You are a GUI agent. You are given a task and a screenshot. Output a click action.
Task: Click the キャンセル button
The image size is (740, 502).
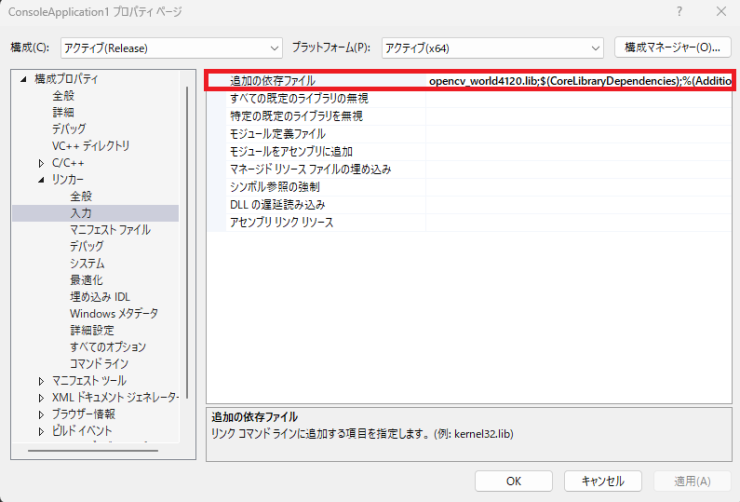[x=602, y=481]
